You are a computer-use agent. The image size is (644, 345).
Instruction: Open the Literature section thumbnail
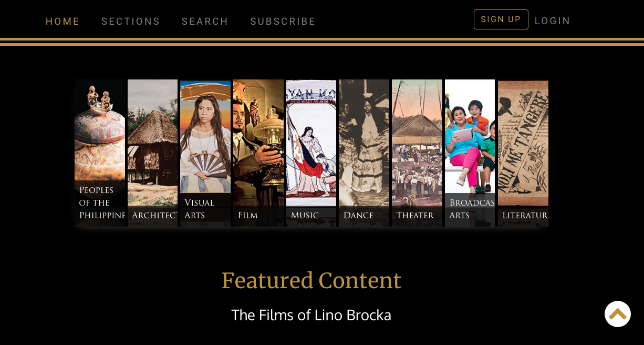(x=523, y=153)
